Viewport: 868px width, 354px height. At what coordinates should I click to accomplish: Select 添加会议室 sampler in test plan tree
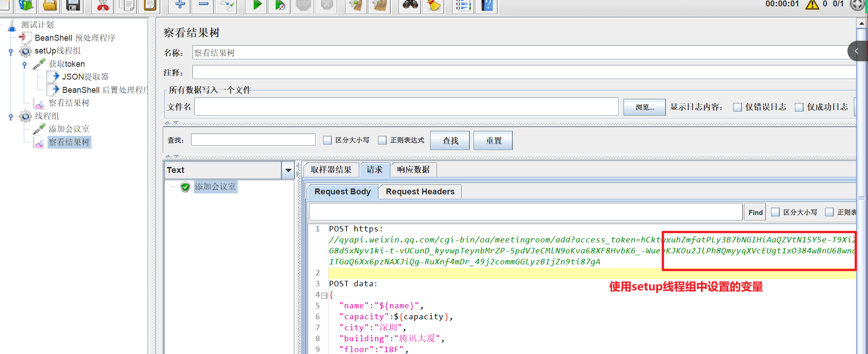click(x=69, y=129)
